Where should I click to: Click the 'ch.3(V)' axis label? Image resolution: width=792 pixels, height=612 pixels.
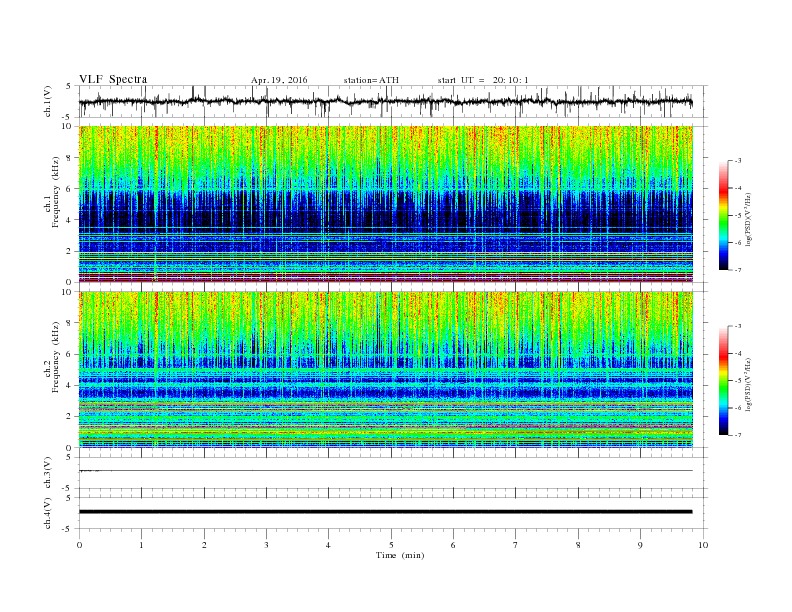pyautogui.click(x=48, y=473)
